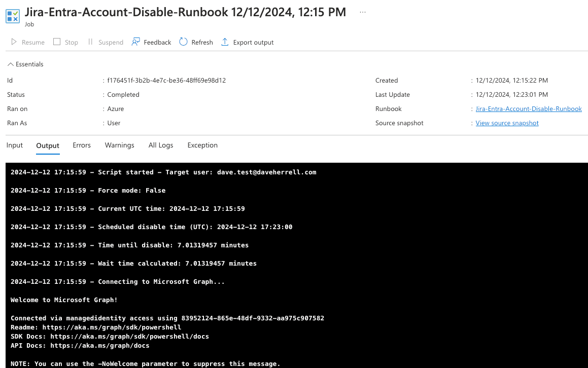Click View source snapshot link
The width and height of the screenshot is (588, 368).
(x=507, y=123)
